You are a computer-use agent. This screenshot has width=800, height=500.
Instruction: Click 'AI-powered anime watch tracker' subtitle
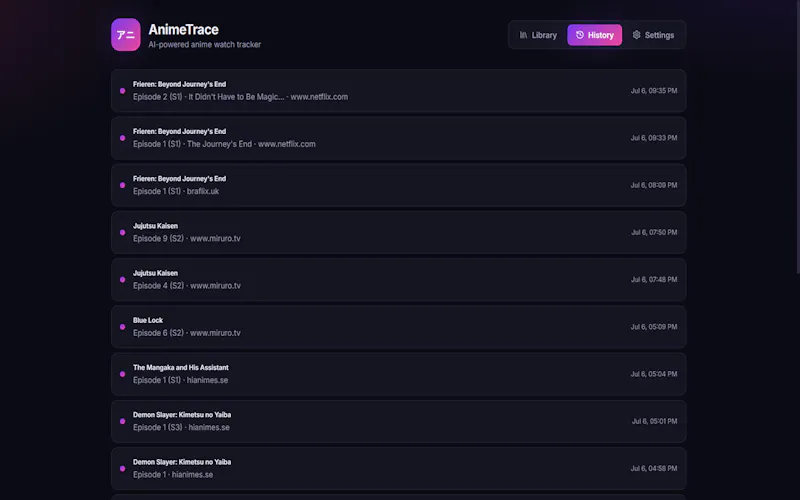click(x=205, y=44)
